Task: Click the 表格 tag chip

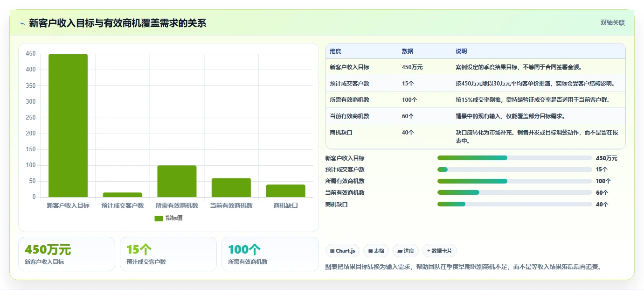Action: click(376, 251)
